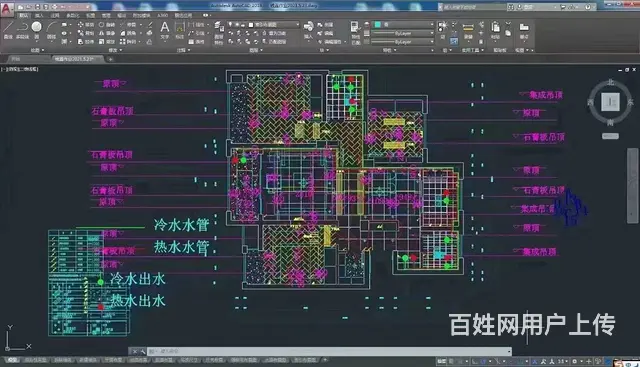Toggle Model space (模型) status bar button

click(442, 361)
